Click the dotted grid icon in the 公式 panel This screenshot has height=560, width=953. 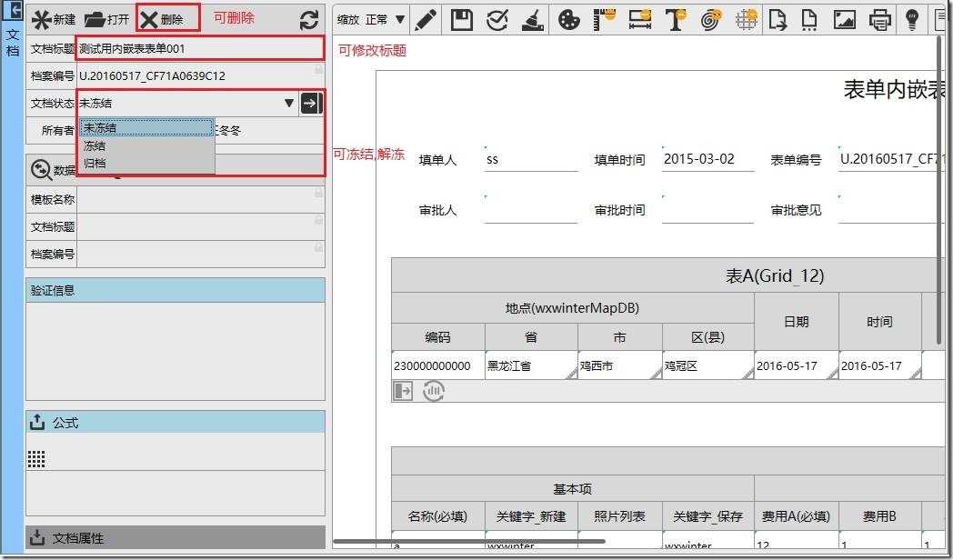(x=36, y=459)
